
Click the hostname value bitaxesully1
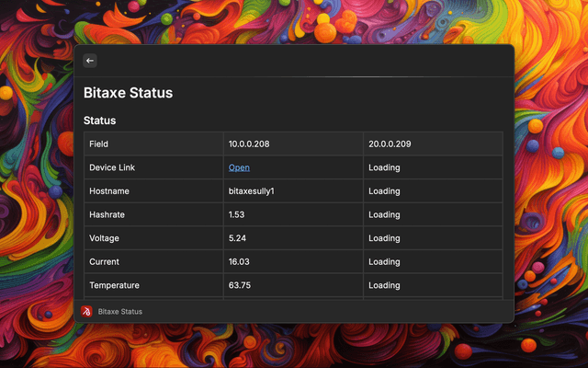tap(252, 191)
